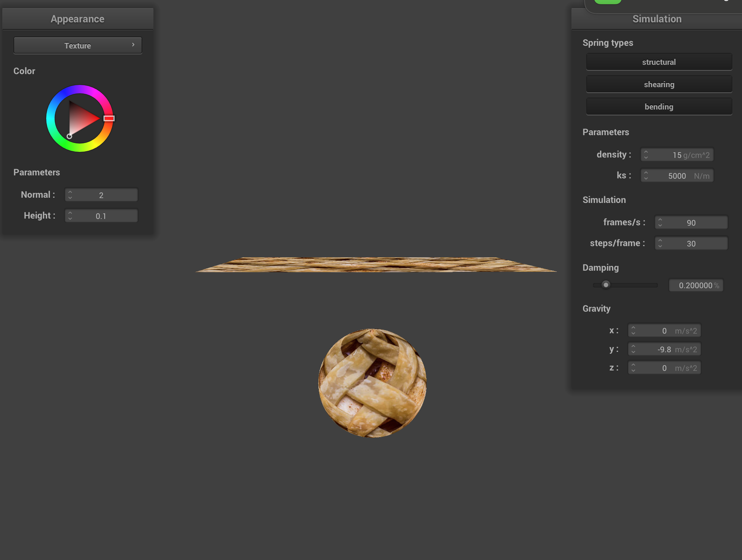The image size is (742, 560).
Task: Adjust the density stepper arrows
Action: 646,155
